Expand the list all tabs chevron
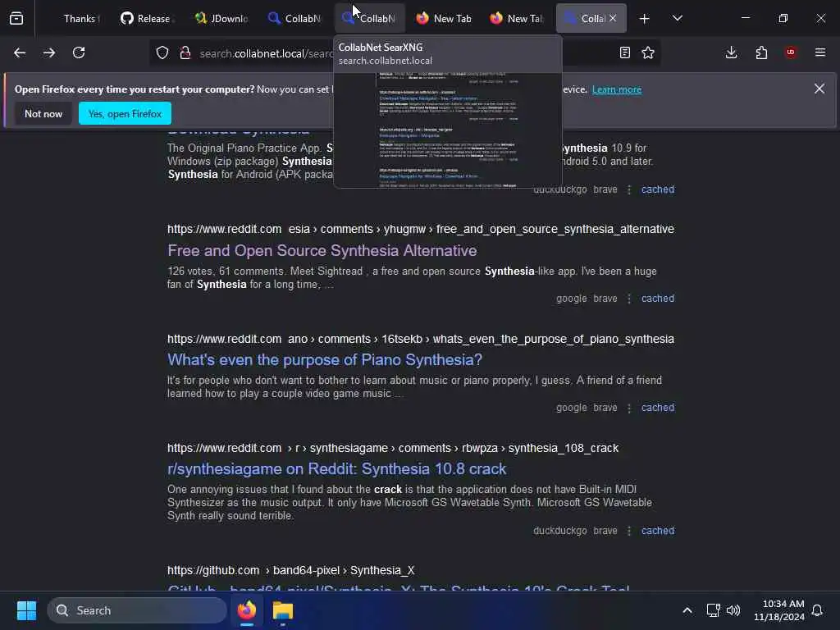840x630 pixels. (x=677, y=18)
